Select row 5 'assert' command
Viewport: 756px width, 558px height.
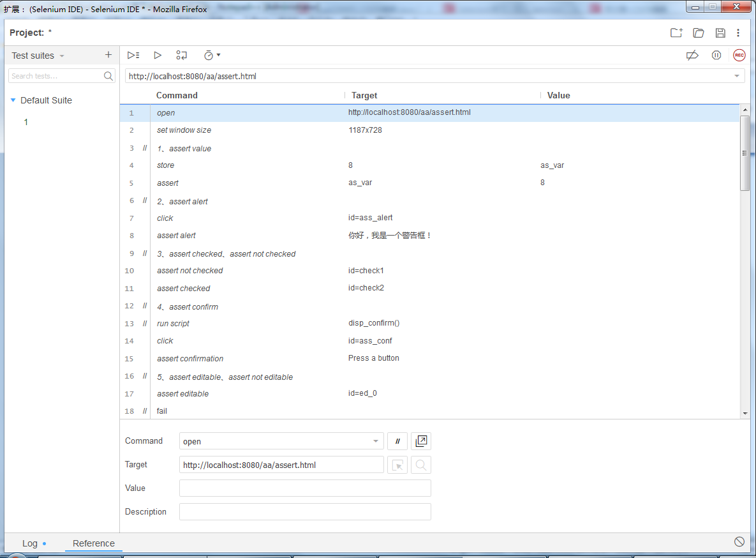(429, 183)
